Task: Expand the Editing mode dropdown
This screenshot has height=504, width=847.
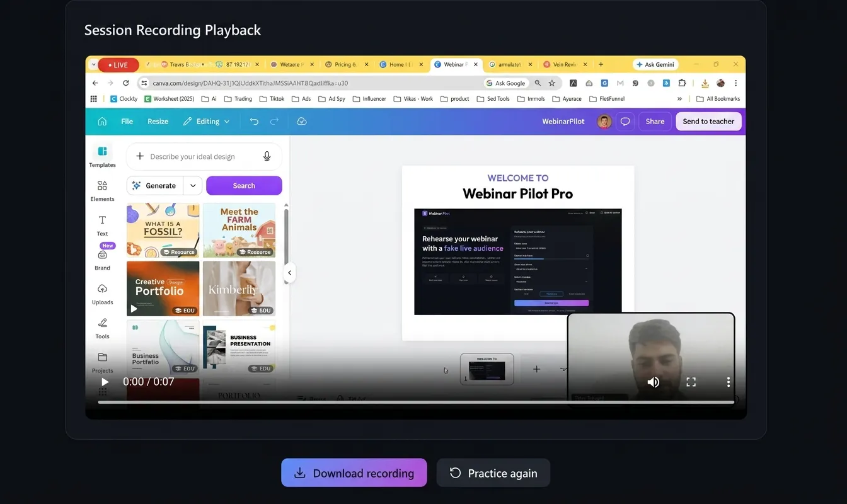Action: [x=206, y=122]
